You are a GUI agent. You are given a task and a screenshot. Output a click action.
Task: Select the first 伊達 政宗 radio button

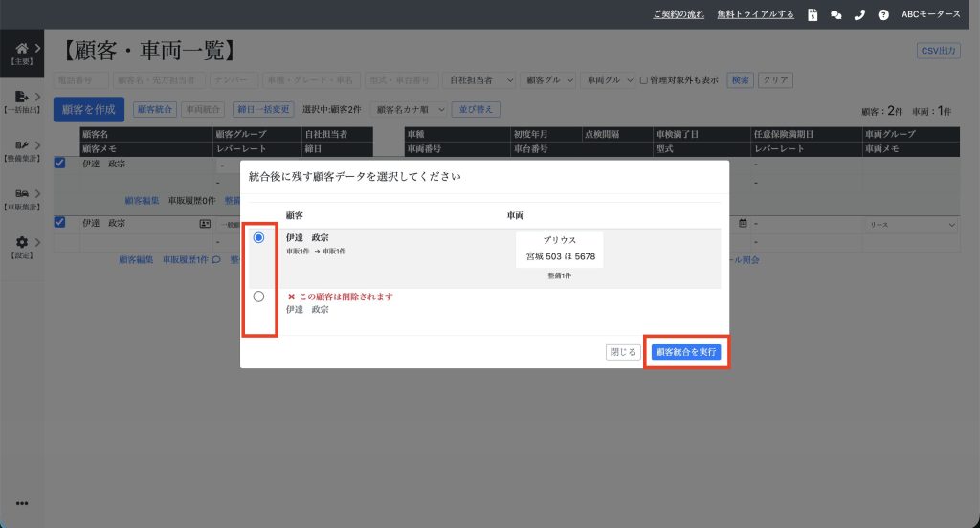pyautogui.click(x=258, y=238)
